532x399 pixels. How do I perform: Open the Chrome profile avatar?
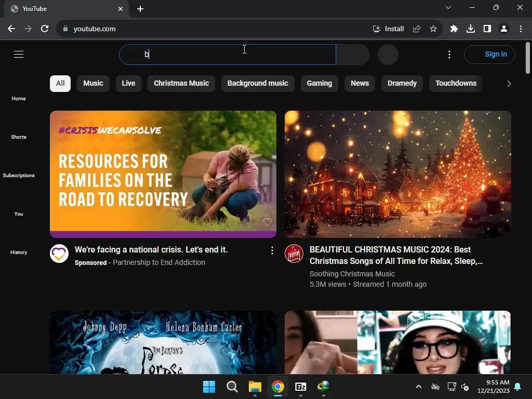click(504, 29)
